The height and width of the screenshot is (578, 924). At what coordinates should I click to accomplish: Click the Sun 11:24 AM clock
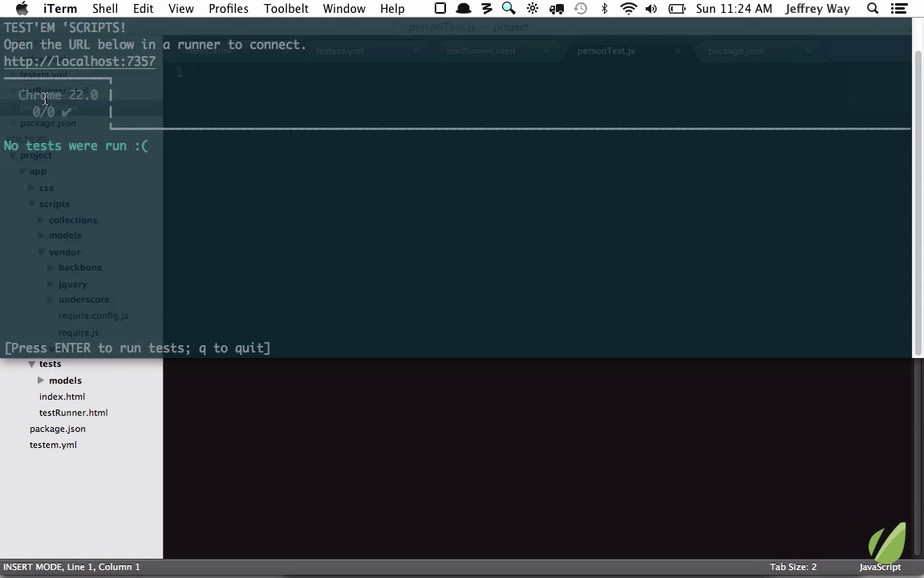coord(734,8)
